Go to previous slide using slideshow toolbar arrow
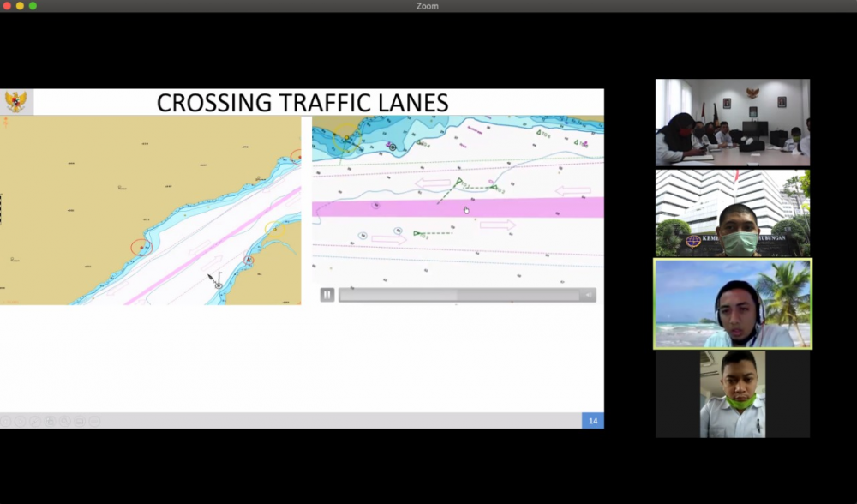Viewport: 857px width, 504px height. (x=5, y=422)
